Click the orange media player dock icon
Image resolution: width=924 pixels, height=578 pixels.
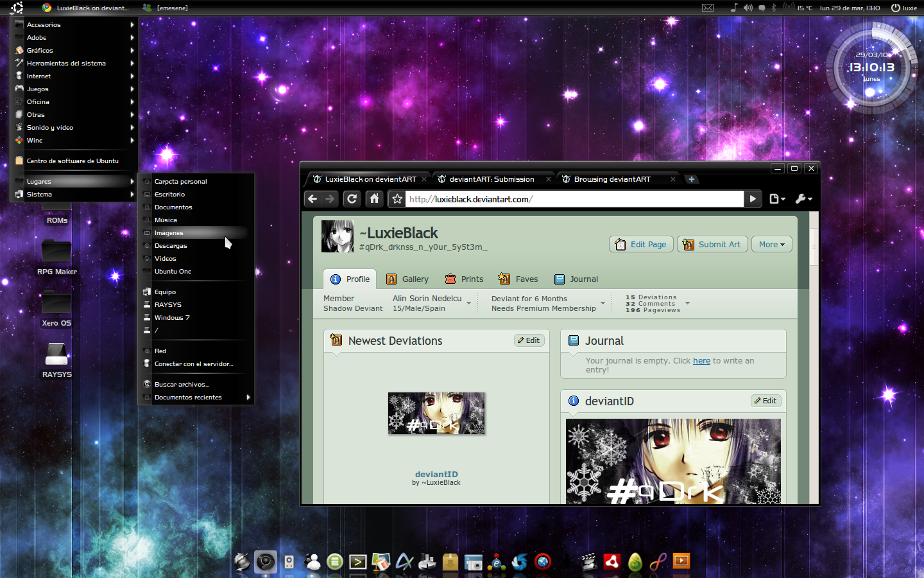[681, 561]
